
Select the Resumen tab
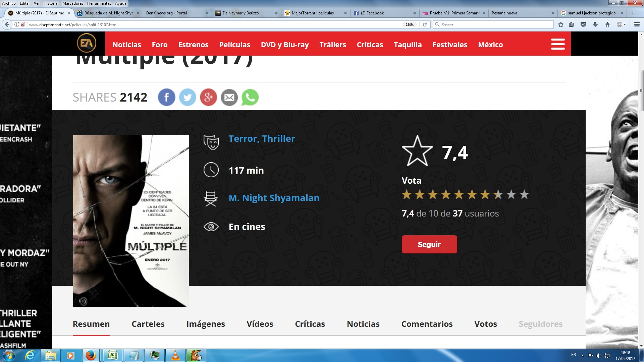click(91, 324)
